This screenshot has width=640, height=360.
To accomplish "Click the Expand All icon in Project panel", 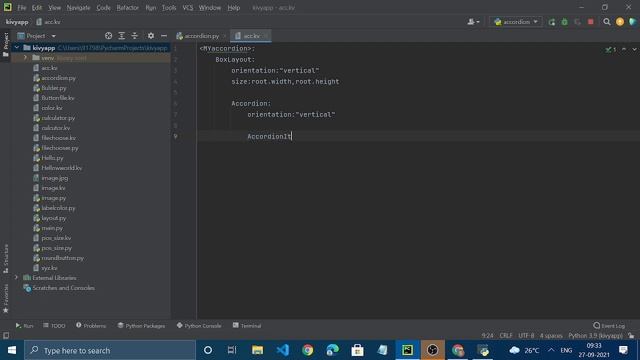I will point(122,36).
